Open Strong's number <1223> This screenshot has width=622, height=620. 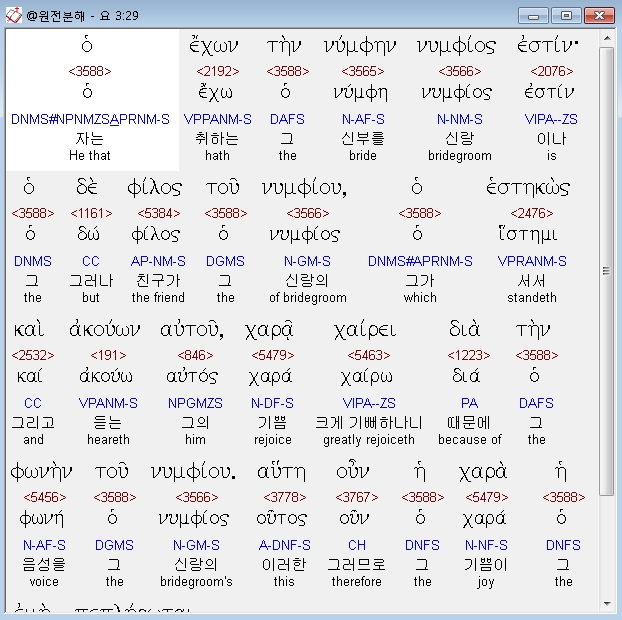coord(469,355)
